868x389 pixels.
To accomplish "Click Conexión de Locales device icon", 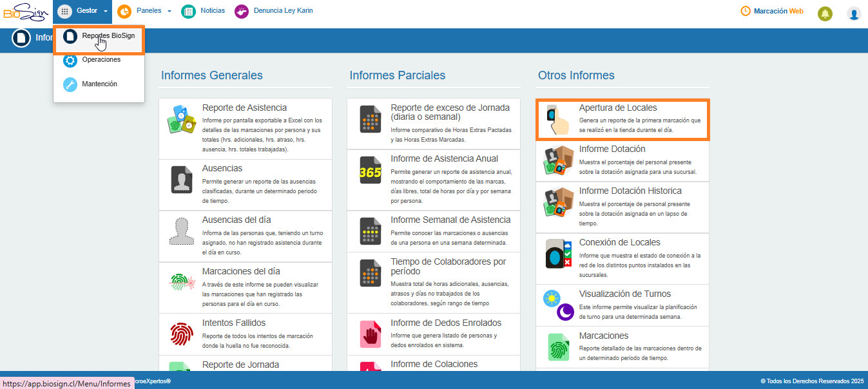I will [558, 254].
